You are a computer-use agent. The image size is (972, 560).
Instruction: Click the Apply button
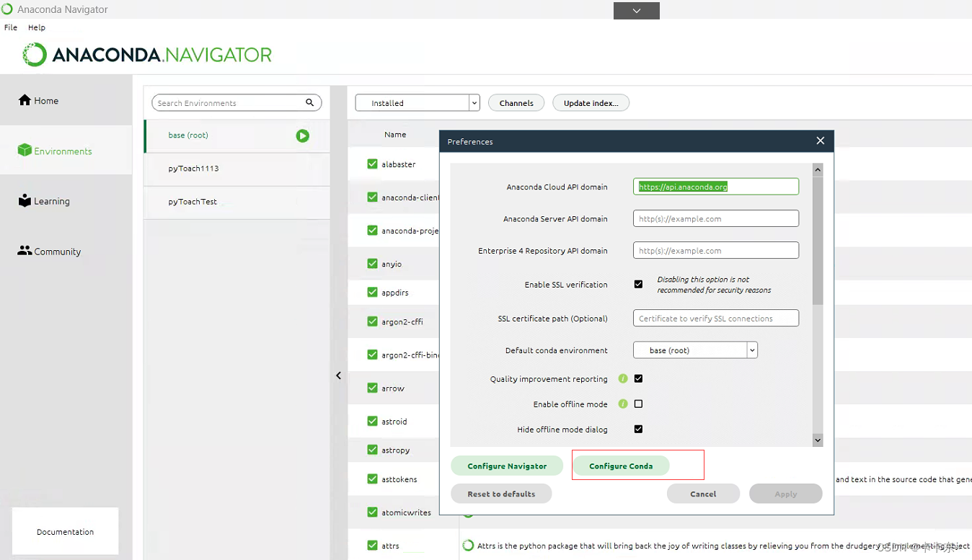(x=786, y=494)
